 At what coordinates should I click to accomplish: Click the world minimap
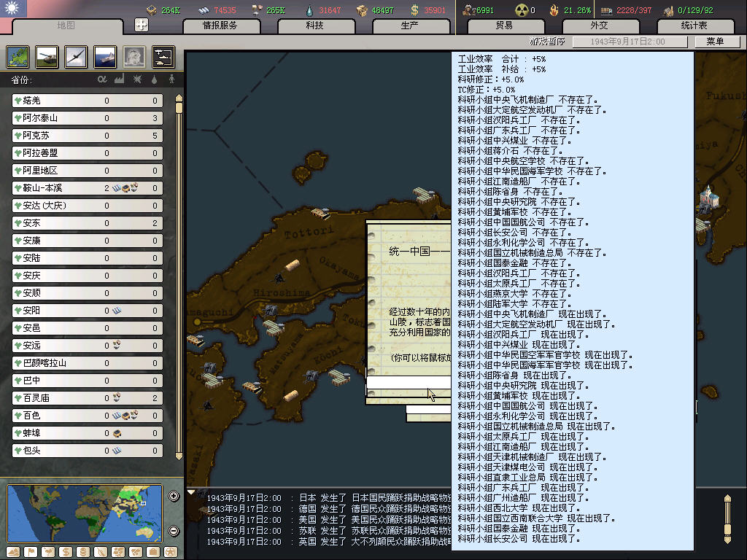pyautogui.click(x=84, y=513)
